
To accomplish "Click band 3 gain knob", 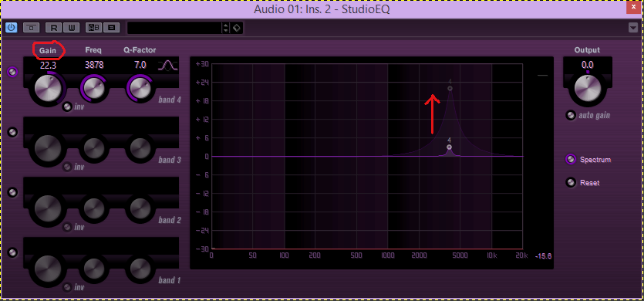I will (48, 147).
